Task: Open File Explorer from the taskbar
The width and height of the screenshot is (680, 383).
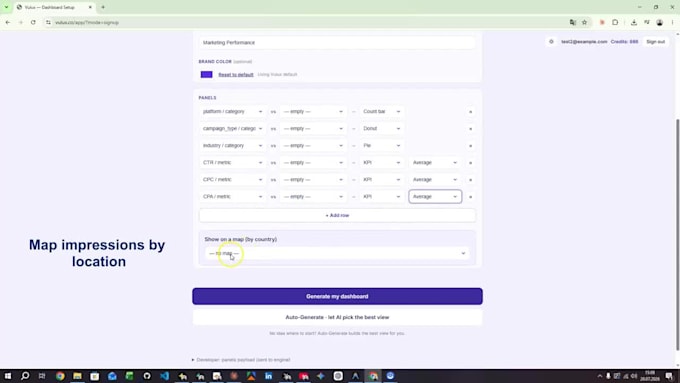Action: pyautogui.click(x=77, y=376)
